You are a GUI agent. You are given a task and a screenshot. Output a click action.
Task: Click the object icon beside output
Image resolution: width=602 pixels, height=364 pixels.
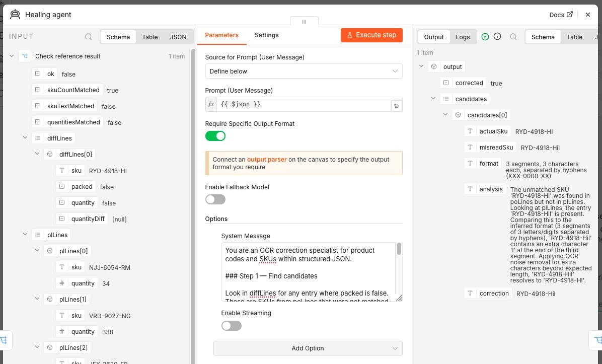434,67
